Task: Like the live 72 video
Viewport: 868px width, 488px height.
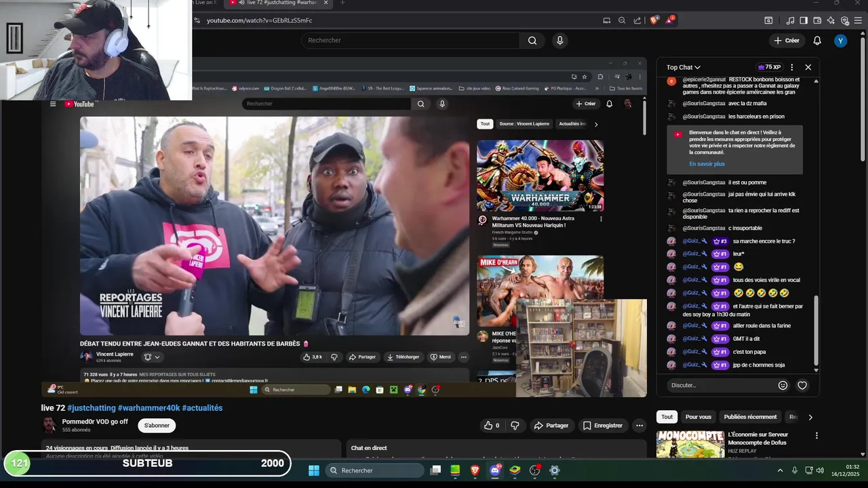Action: [492, 426]
